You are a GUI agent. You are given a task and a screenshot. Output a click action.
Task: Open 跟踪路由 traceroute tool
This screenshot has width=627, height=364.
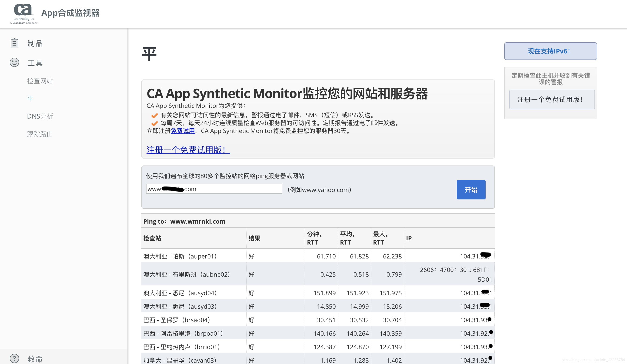coord(40,134)
